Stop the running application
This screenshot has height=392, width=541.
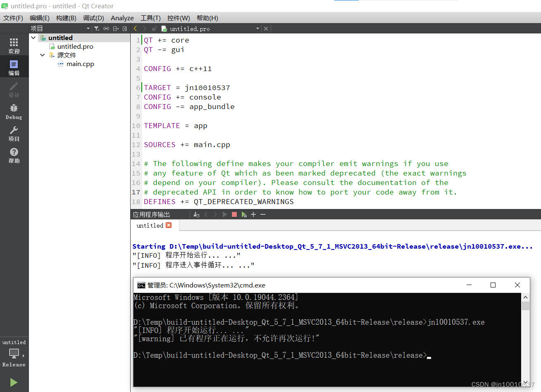pyautogui.click(x=234, y=214)
